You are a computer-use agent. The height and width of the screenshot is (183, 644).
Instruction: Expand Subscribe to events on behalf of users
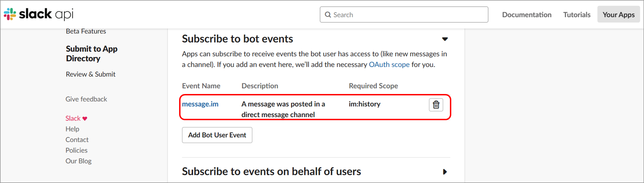click(x=445, y=172)
